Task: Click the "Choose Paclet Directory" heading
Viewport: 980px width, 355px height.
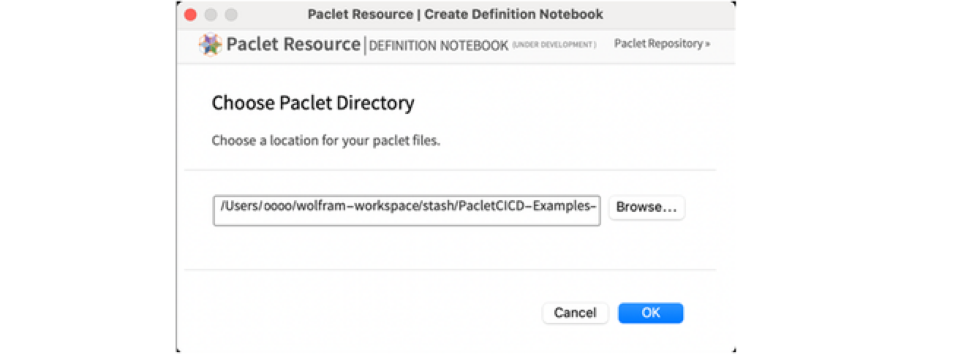Action: point(313,103)
